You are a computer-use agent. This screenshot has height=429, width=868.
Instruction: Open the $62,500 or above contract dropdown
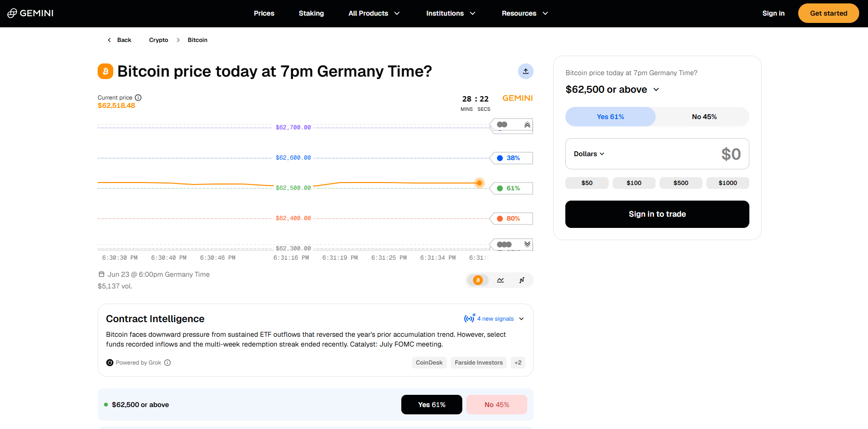pyautogui.click(x=613, y=89)
